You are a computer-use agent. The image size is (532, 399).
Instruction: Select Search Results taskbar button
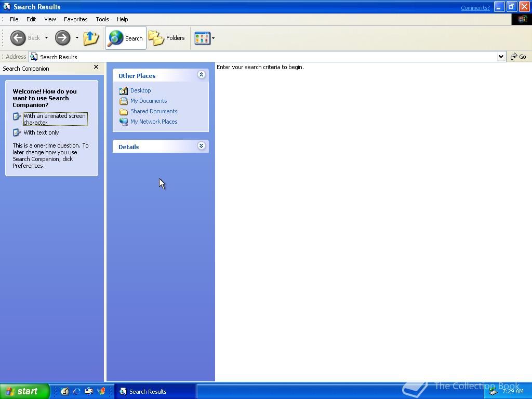coord(155,392)
